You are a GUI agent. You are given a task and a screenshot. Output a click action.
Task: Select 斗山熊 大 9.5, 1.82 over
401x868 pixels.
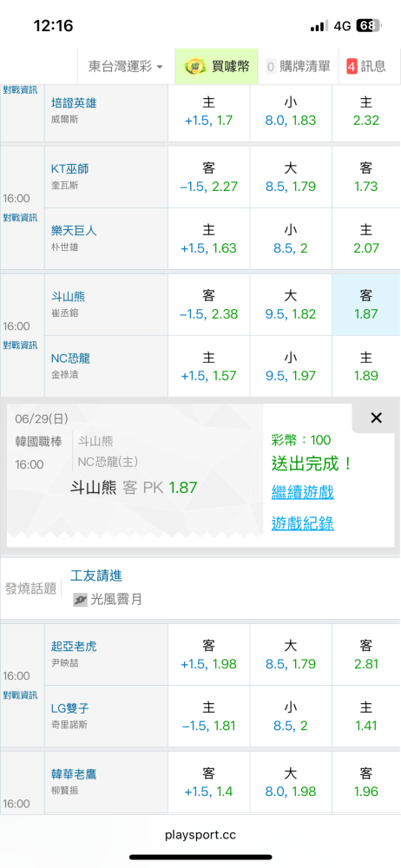click(291, 305)
